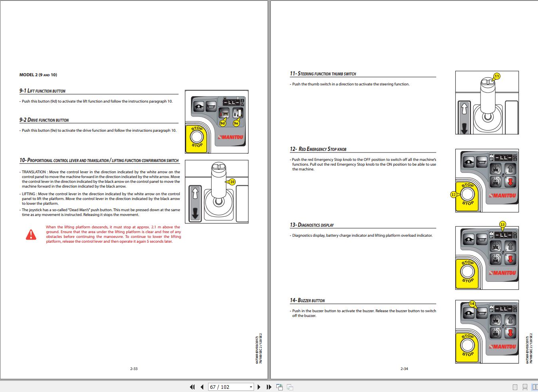Screen dimensions: 538x392
Task: Open the page number dropdown
Action: 251,387
